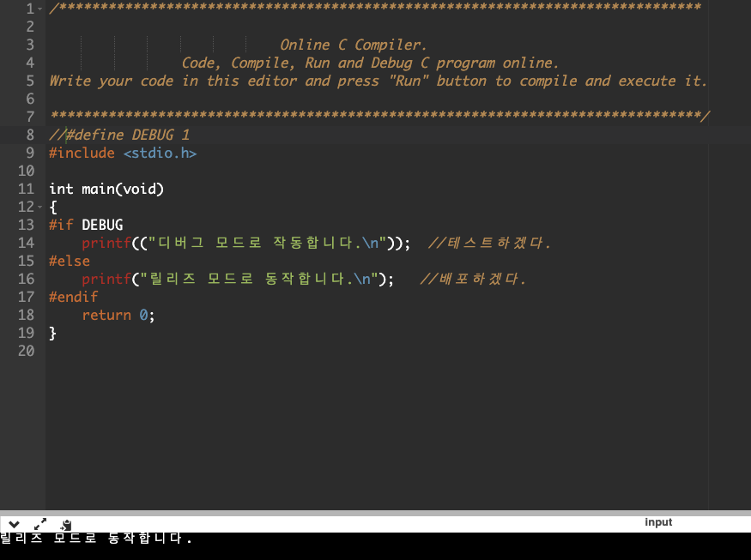Collapse the console with the chevron icon
751x560 pixels.
[14, 524]
